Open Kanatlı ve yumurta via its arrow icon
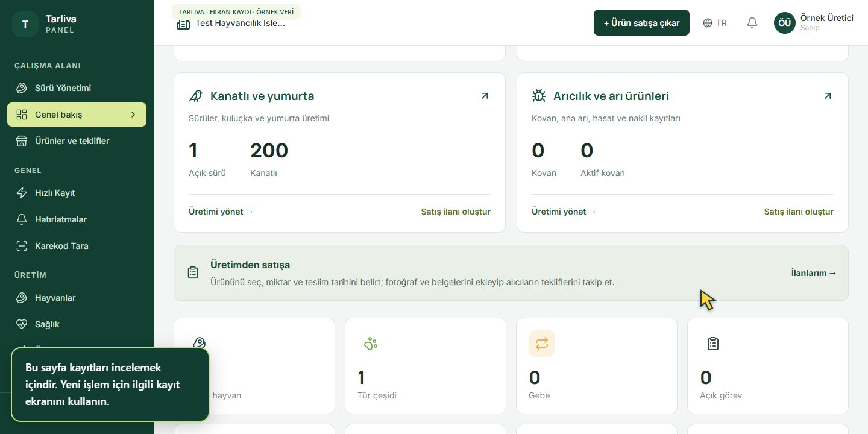868x434 pixels. 485,96
